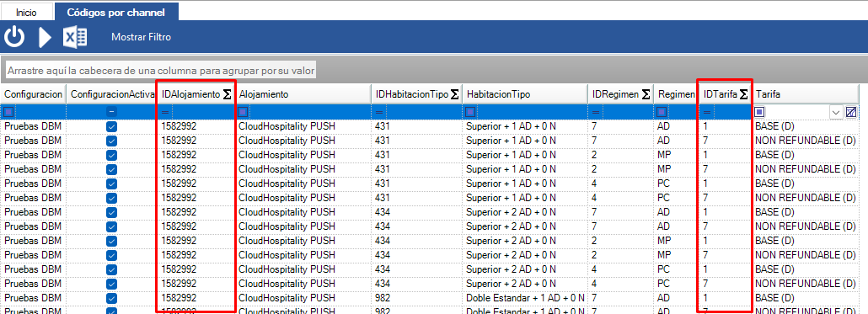Uncheck ConfiguracionActiva in the 431 AD NON REFUNDABLE row
The height and width of the screenshot is (314, 868).
[111, 141]
